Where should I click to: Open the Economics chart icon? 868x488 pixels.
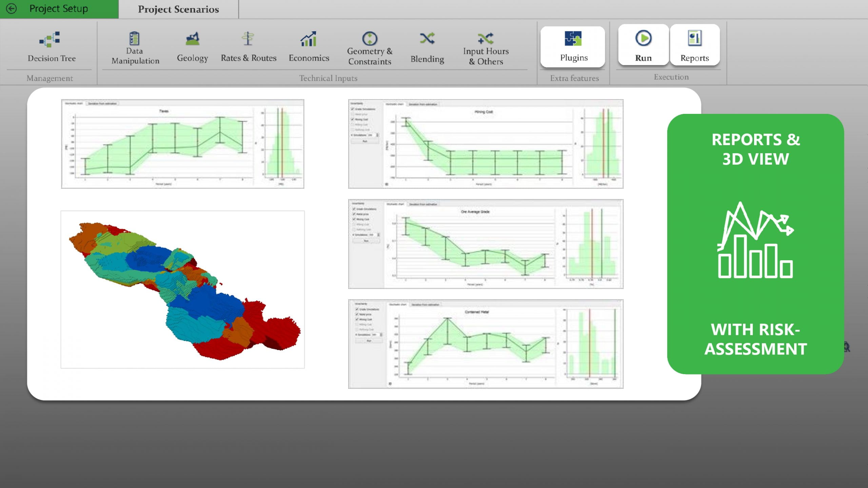[x=309, y=39]
